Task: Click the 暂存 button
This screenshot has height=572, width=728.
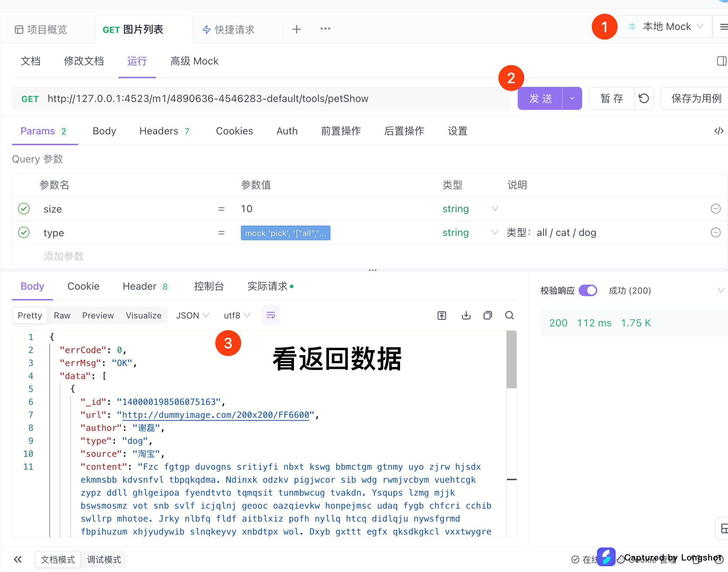Action: coord(611,98)
